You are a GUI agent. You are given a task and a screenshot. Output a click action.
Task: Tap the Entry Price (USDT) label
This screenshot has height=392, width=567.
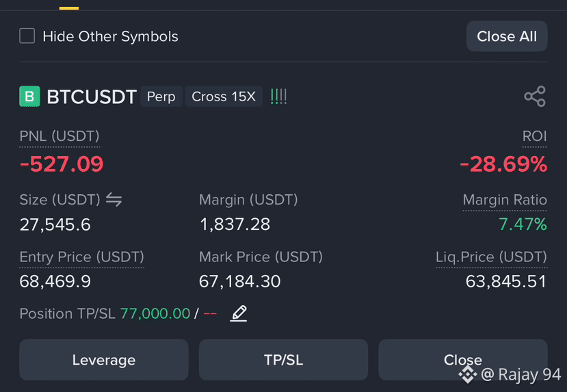pyautogui.click(x=81, y=257)
